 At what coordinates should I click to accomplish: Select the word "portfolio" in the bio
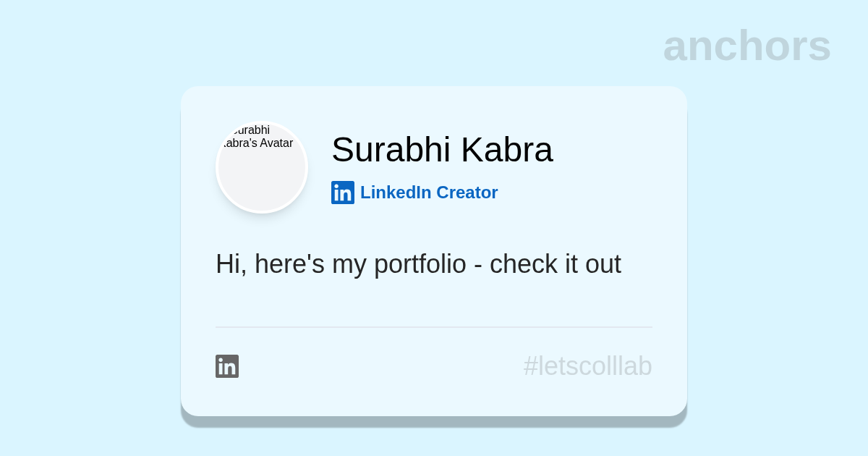click(420, 264)
